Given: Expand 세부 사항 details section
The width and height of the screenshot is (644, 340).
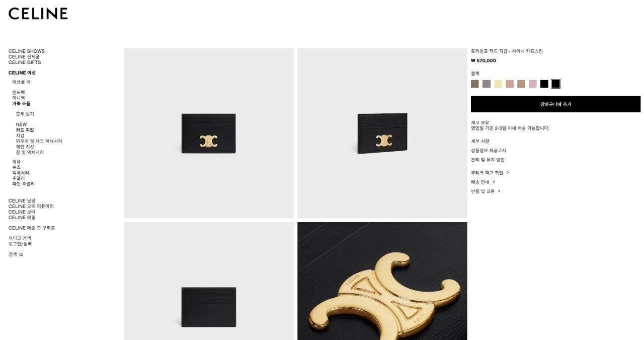Looking at the screenshot, I should [x=480, y=141].
